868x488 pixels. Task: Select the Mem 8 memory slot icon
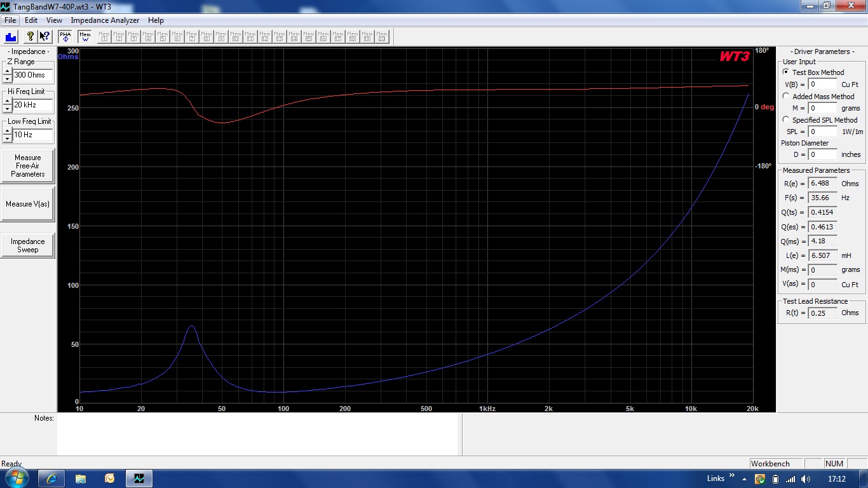tap(207, 36)
